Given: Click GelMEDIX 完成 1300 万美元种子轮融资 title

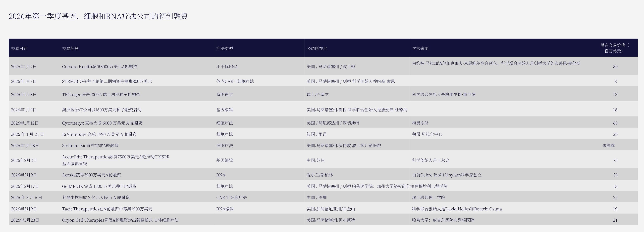Looking at the screenshot, I should 99,186.
